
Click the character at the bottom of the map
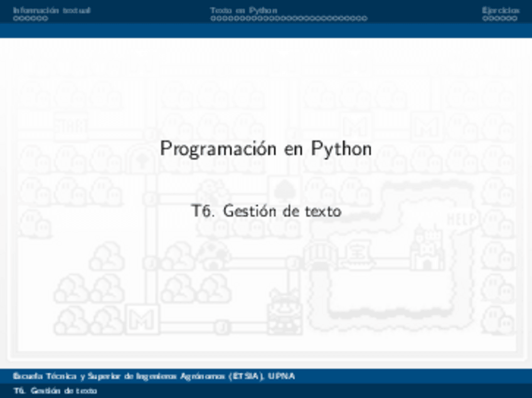pyautogui.click(x=284, y=312)
